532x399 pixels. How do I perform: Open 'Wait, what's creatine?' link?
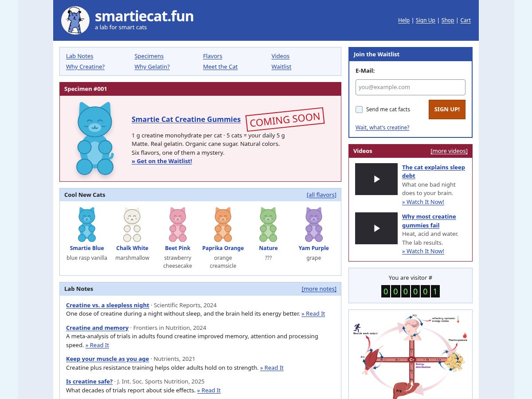(x=382, y=128)
